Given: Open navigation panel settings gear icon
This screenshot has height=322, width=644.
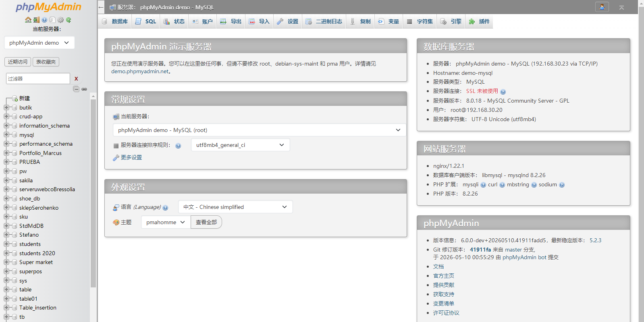Looking at the screenshot, I should coord(60,20).
